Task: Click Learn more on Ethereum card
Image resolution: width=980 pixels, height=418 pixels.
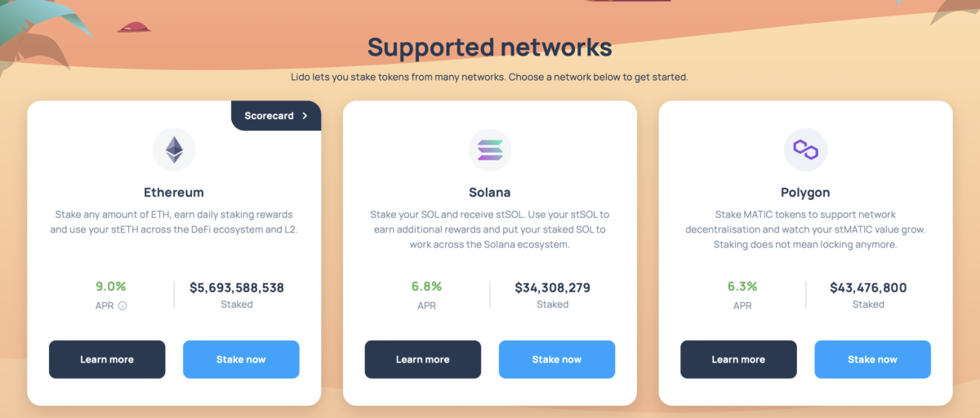Action: [x=107, y=359]
